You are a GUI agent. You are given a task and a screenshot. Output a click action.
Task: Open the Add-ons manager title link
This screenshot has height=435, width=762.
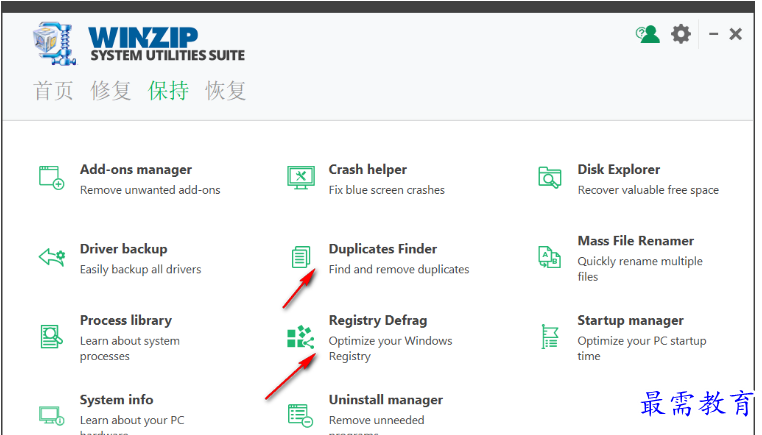[136, 170]
